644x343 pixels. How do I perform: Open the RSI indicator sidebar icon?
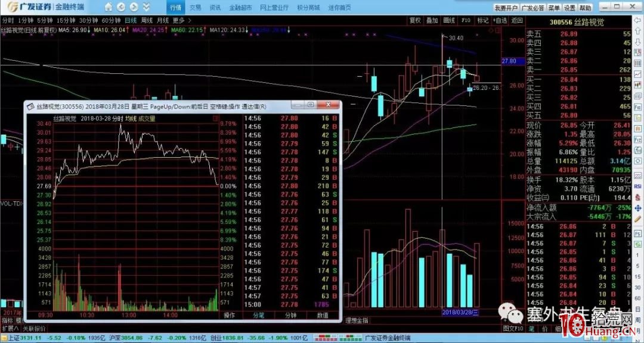638,186
